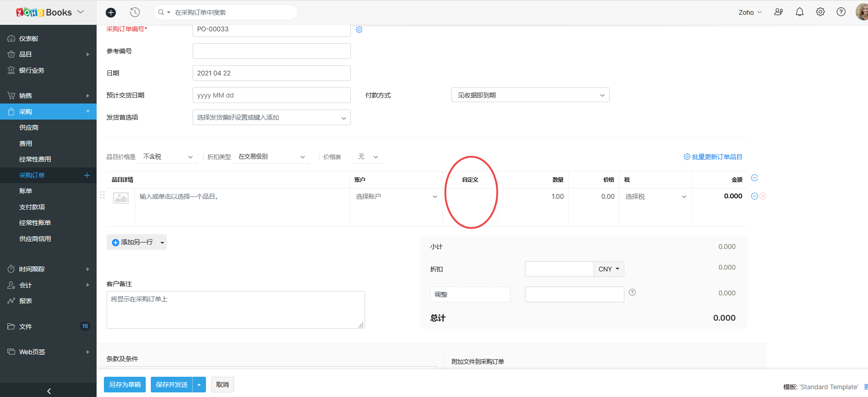Viewport: 868px width, 397px height.
Task: Go to Bills in the sidebar
Action: click(26, 191)
